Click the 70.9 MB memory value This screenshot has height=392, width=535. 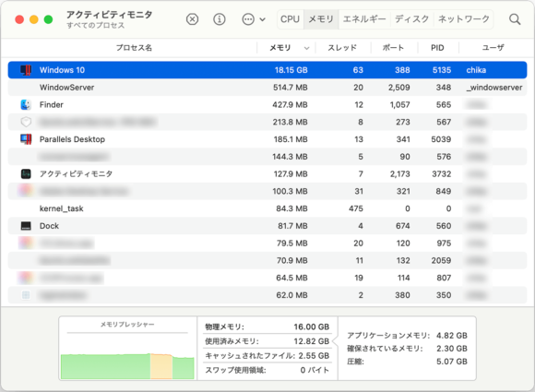click(x=292, y=260)
